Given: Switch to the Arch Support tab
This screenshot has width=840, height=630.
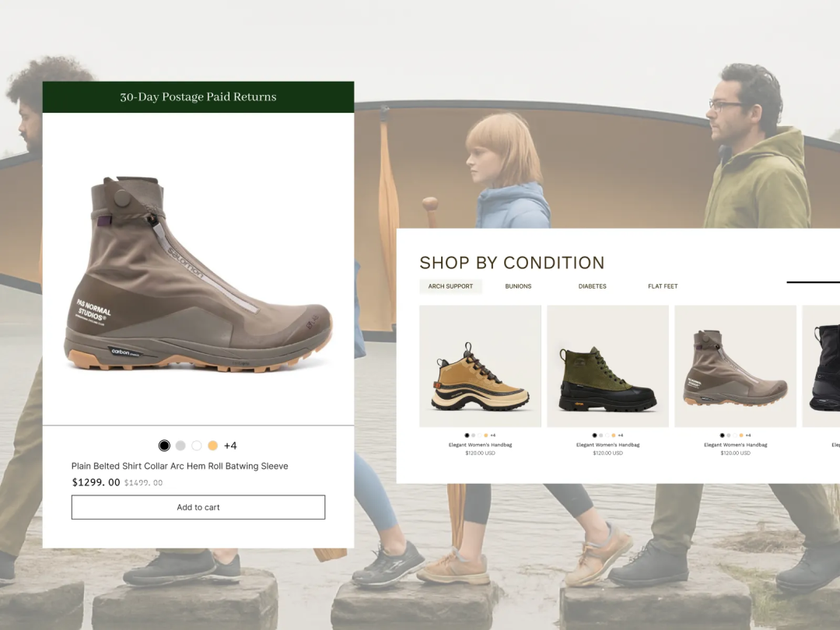Looking at the screenshot, I should pos(450,286).
